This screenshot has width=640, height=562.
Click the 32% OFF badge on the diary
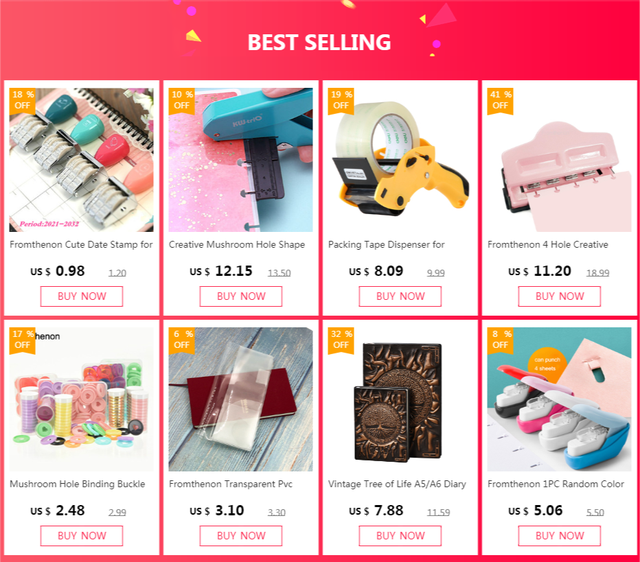(x=341, y=340)
